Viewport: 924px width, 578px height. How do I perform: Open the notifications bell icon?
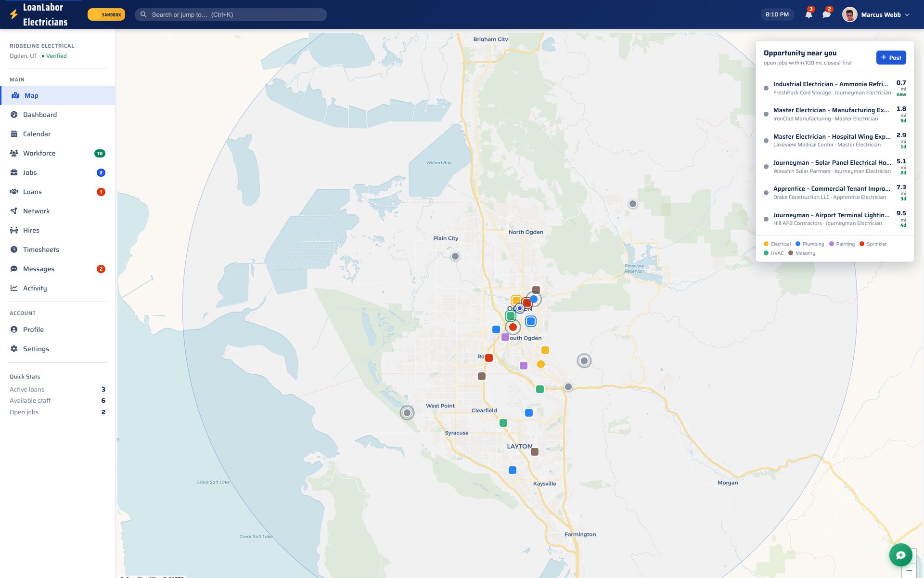(808, 14)
